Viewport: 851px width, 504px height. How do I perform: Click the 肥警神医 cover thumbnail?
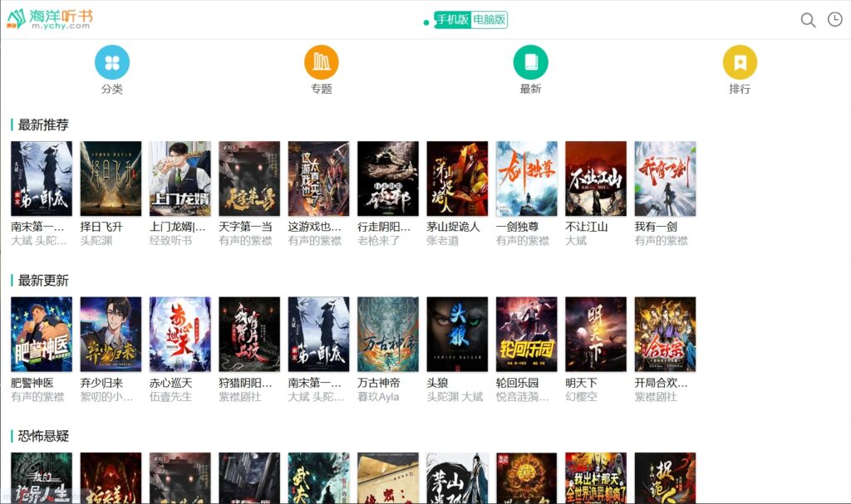click(42, 333)
